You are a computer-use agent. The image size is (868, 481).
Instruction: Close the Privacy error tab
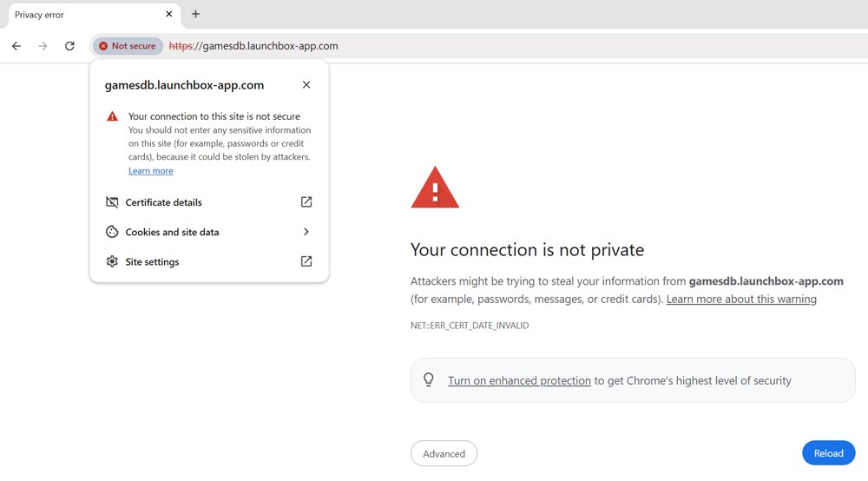click(x=169, y=14)
